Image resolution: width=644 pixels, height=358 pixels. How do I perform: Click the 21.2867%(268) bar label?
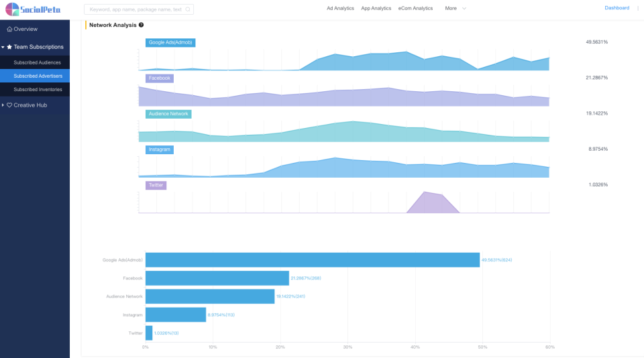(306, 278)
